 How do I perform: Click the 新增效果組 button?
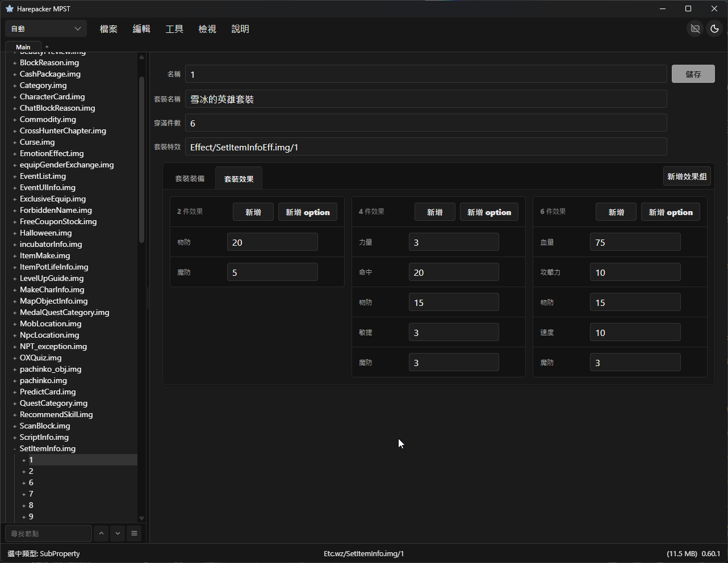[x=687, y=177]
